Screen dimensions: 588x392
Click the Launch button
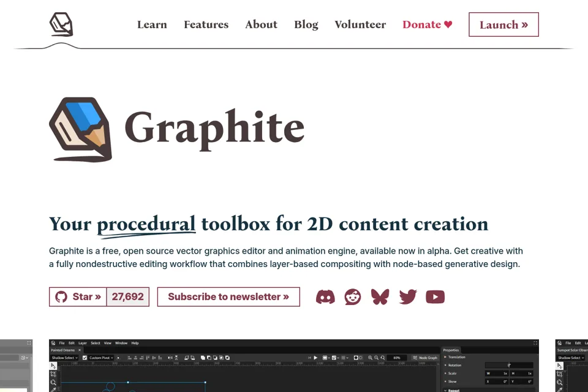point(503,24)
